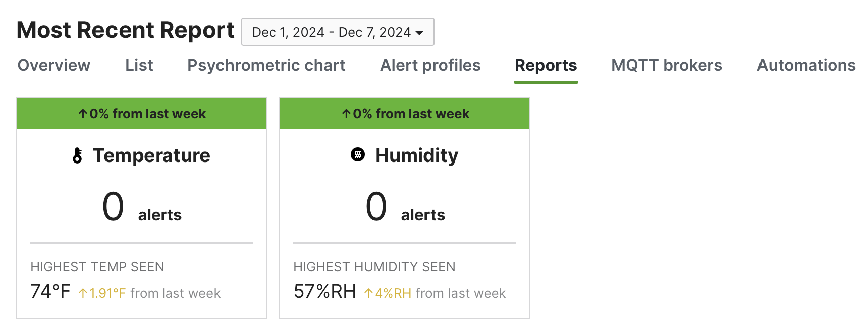This screenshot has width=868, height=324.
Task: Click the 0 alerts count on Humidity card
Action: (376, 206)
